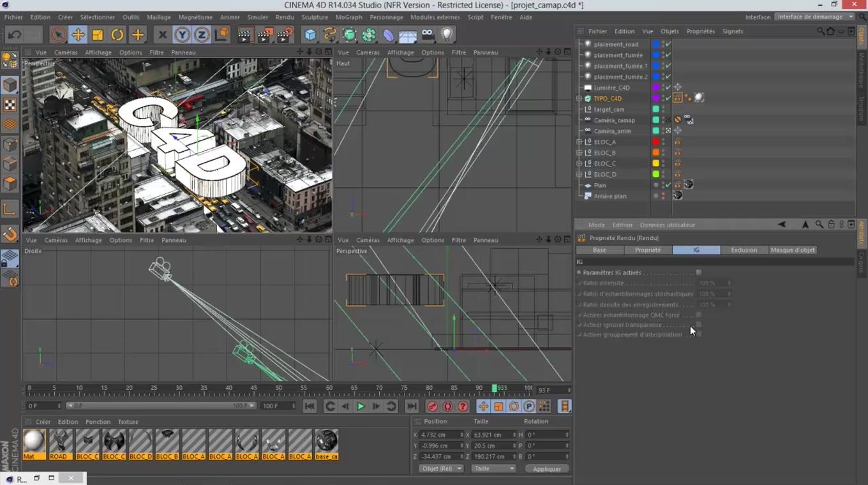The image size is (868, 485).
Task: Enable 'Paramètres IG activés' checkbox
Action: 699,272
